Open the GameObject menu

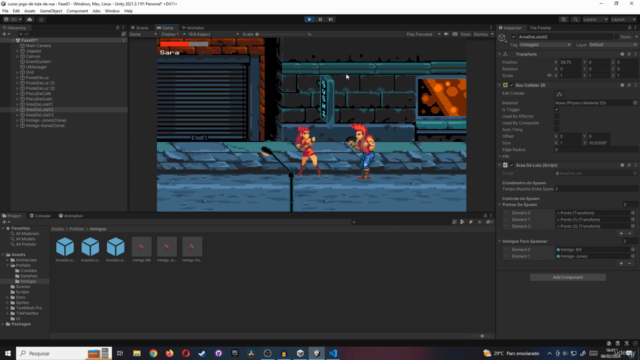51,11
